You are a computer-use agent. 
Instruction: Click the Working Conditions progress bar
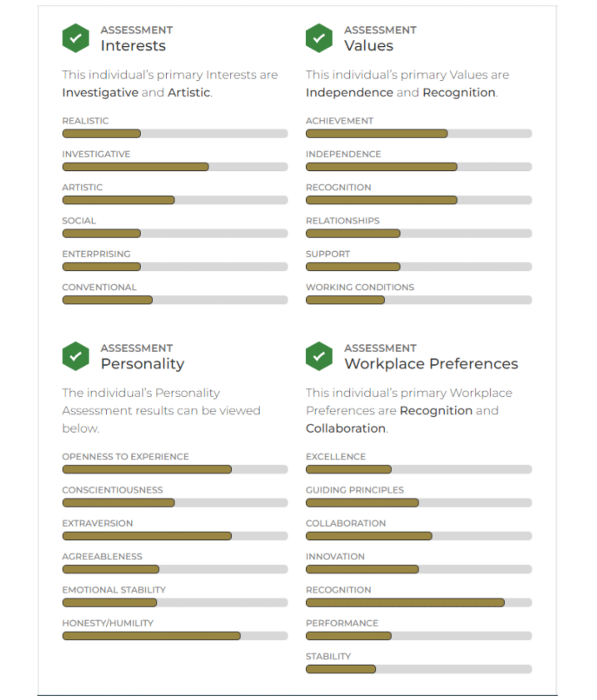(419, 300)
